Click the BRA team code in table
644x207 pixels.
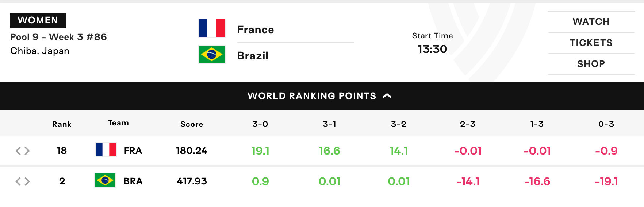[133, 181]
